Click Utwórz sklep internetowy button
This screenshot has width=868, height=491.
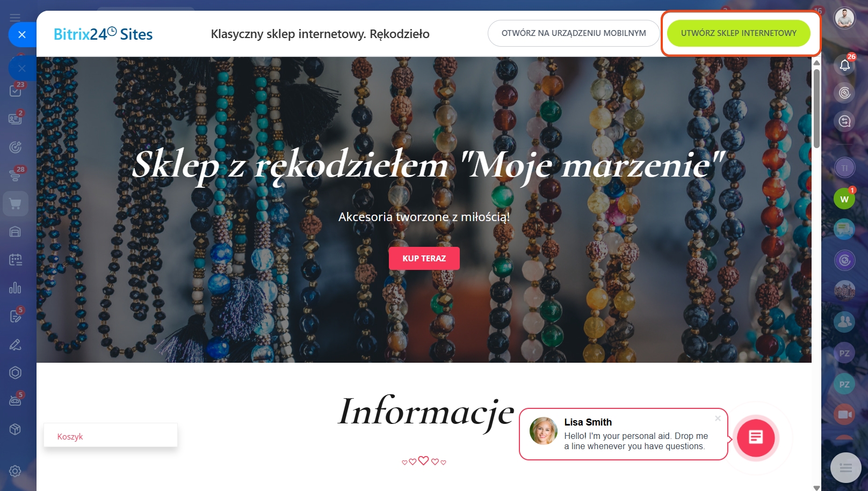pyautogui.click(x=739, y=33)
